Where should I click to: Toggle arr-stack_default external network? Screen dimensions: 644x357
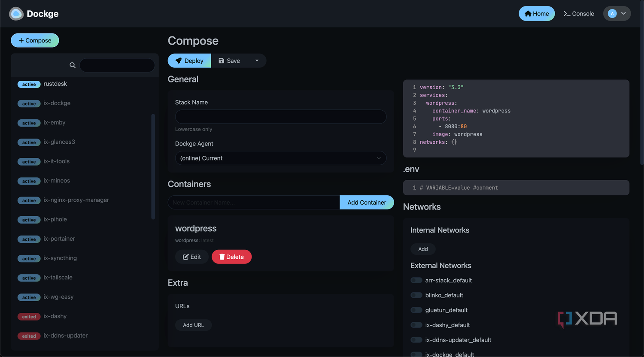[416, 280]
